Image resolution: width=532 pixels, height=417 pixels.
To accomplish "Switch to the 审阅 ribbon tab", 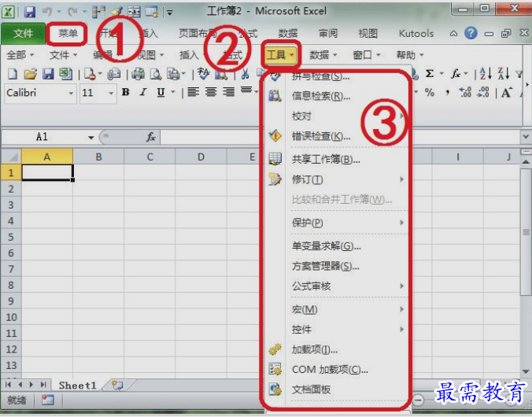I will coord(328,33).
